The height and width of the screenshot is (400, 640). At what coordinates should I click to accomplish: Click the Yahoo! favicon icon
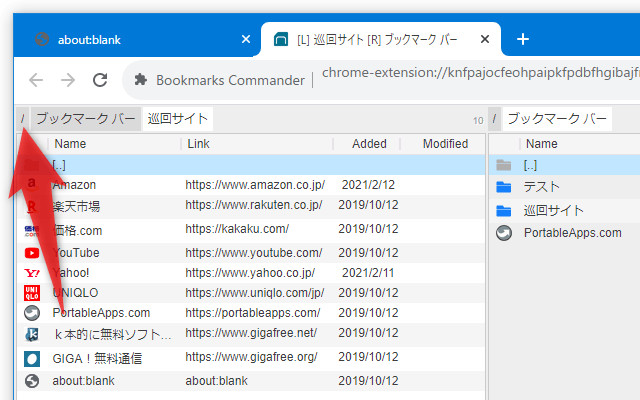tap(32, 273)
